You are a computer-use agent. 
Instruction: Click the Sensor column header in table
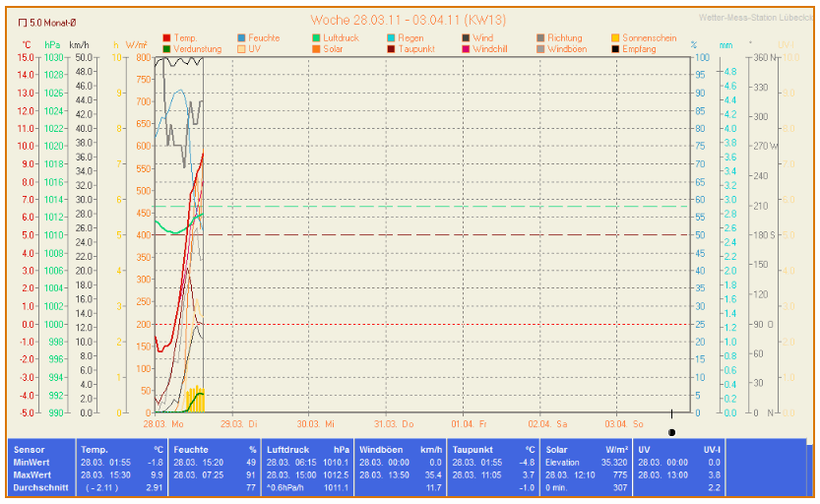(x=29, y=449)
